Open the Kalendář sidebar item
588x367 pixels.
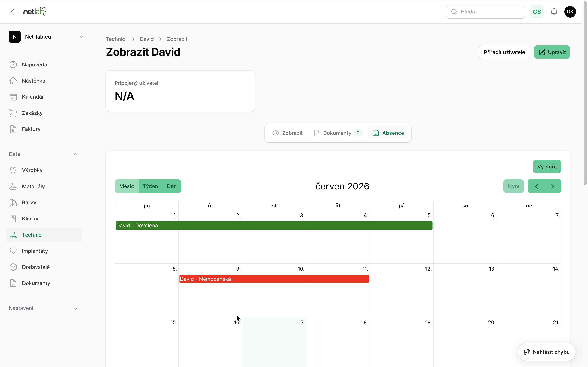coord(44,97)
